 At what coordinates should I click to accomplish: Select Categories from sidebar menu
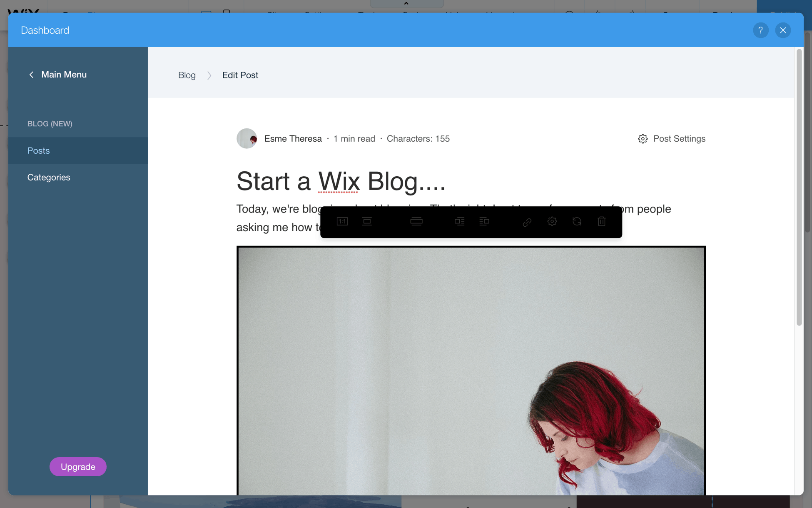(x=49, y=177)
